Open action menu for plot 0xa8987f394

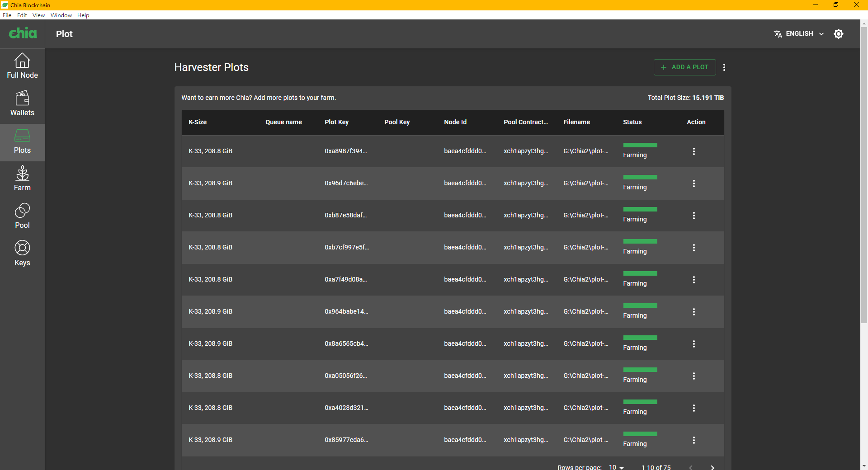pos(694,151)
